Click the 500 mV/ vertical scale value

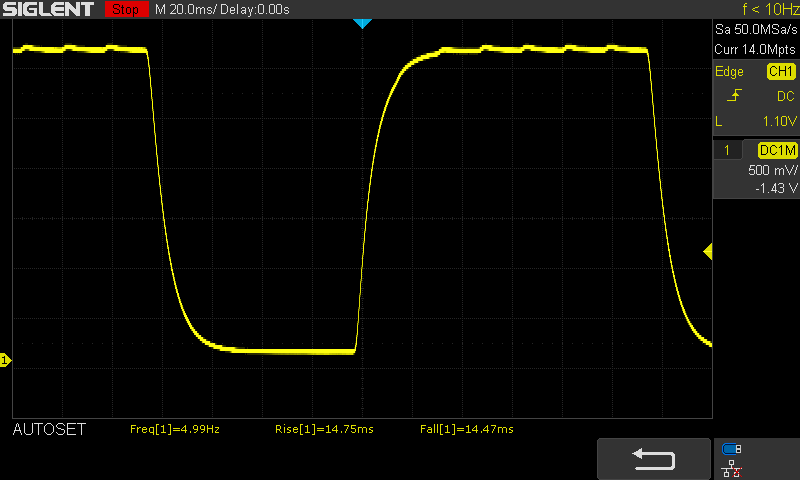(x=772, y=170)
